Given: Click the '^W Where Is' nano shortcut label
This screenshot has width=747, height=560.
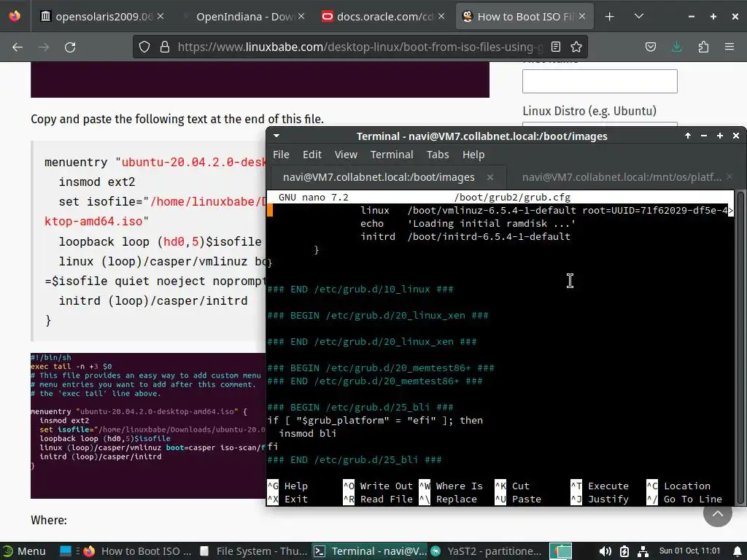Looking at the screenshot, I should (x=451, y=486).
